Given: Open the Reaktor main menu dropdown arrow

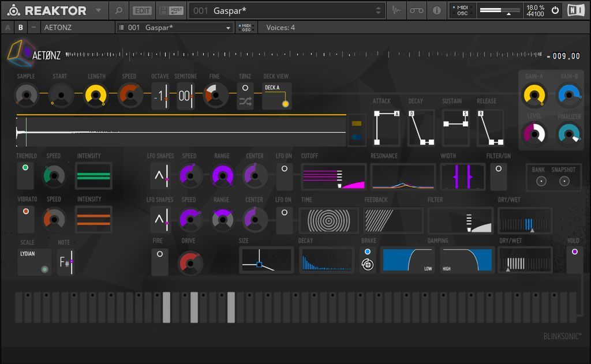Looking at the screenshot, I should [x=98, y=10].
